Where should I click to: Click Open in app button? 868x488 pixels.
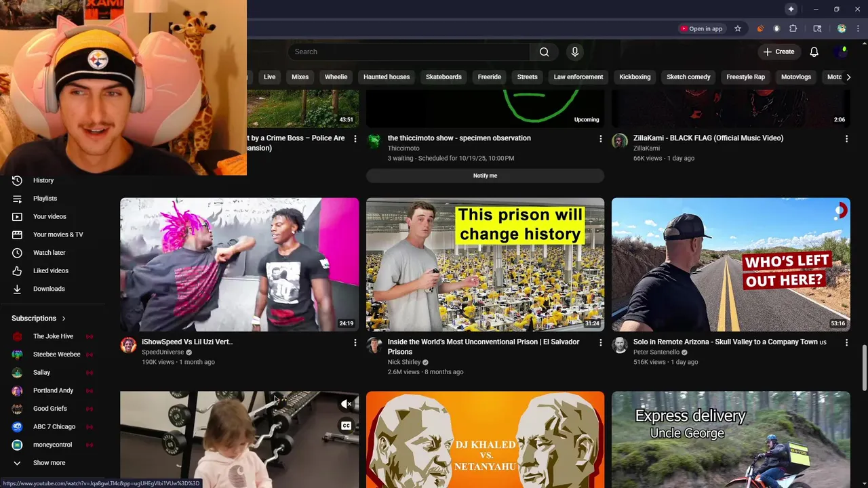coord(702,28)
